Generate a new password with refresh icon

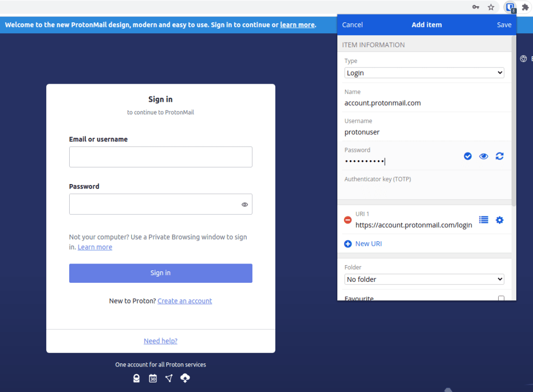pyautogui.click(x=499, y=156)
